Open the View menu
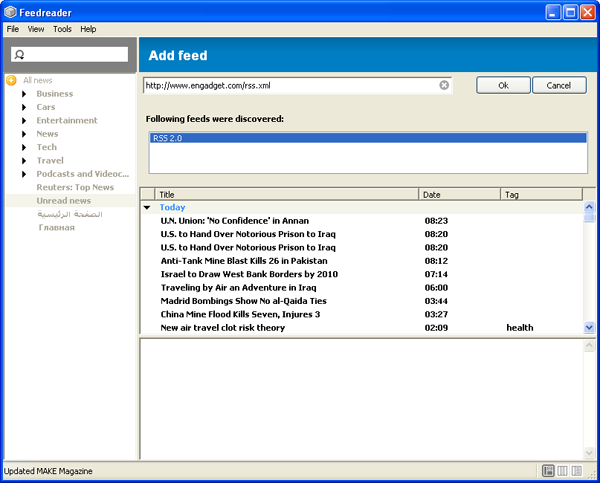The width and height of the screenshot is (600, 483). click(x=36, y=29)
